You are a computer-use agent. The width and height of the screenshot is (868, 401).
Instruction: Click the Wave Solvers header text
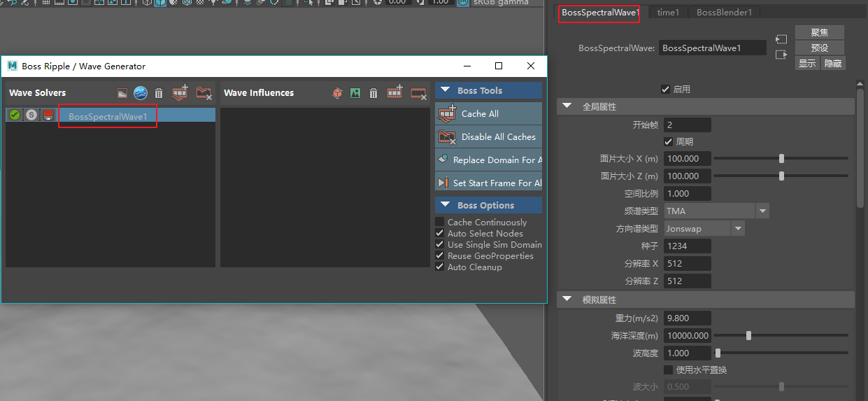(x=38, y=92)
